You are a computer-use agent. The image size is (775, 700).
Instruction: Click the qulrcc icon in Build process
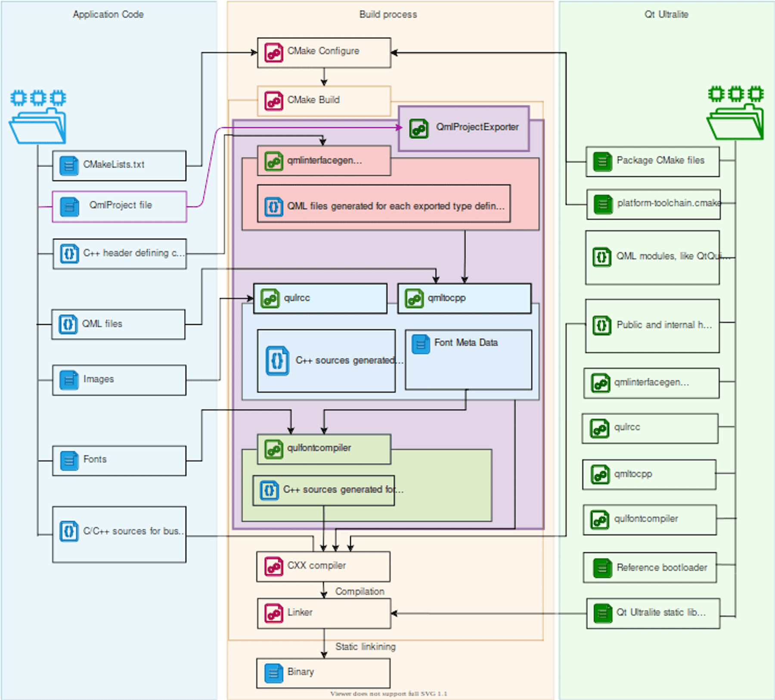[x=270, y=298]
